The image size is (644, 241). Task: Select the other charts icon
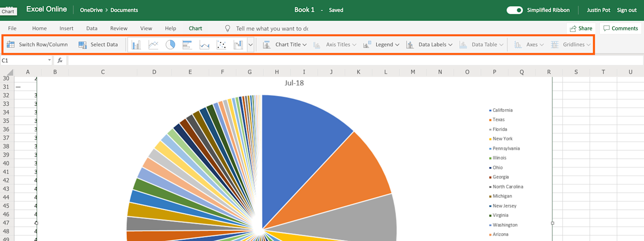point(238,45)
